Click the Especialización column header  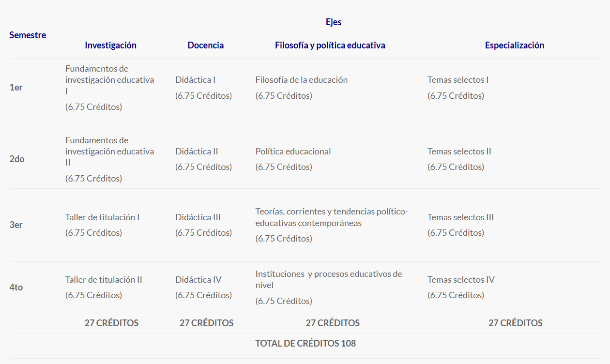(515, 45)
